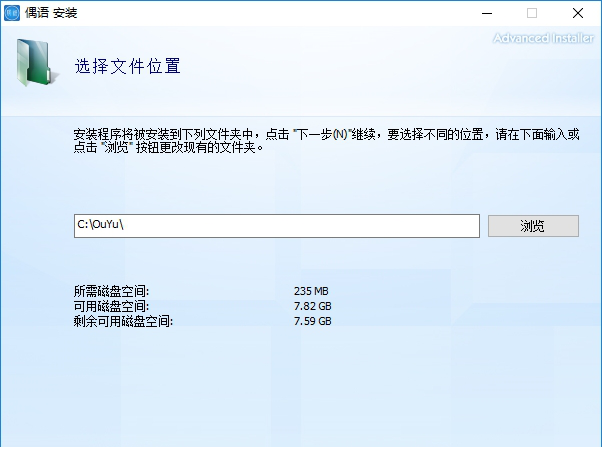Click the 浏览 browse button
The height and width of the screenshot is (464, 602).
coord(533,226)
